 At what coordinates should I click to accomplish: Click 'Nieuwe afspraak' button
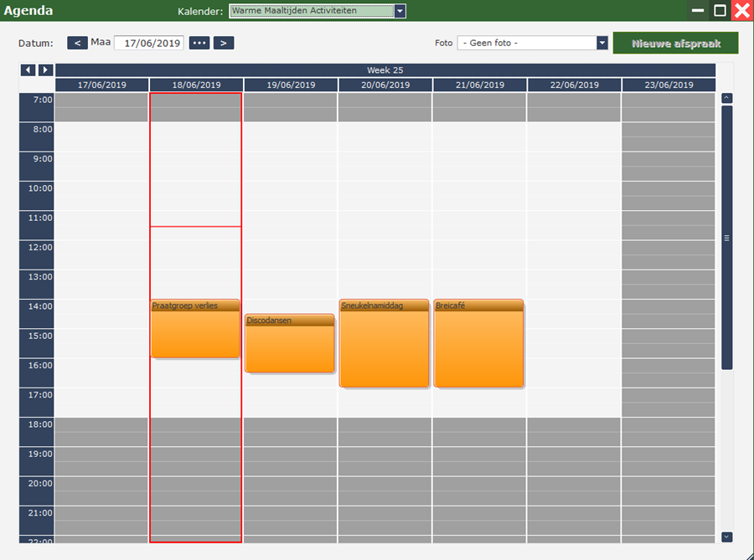click(x=675, y=43)
